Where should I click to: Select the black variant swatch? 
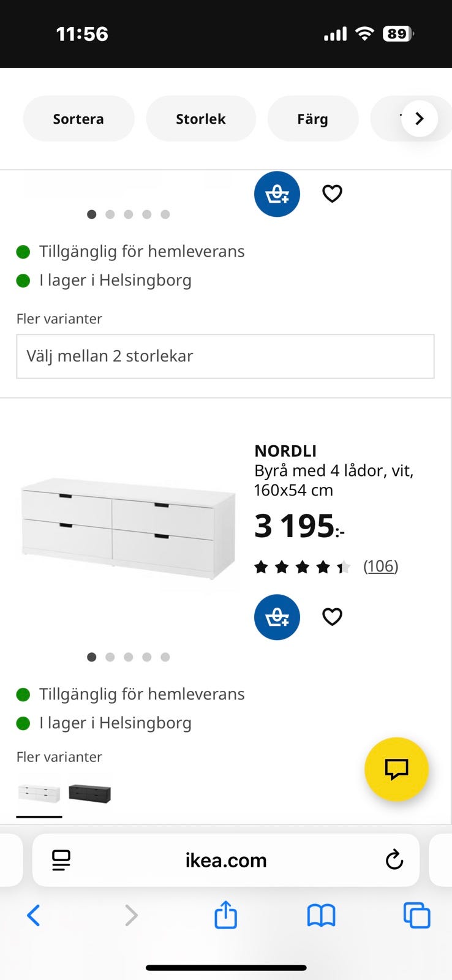tap(90, 792)
